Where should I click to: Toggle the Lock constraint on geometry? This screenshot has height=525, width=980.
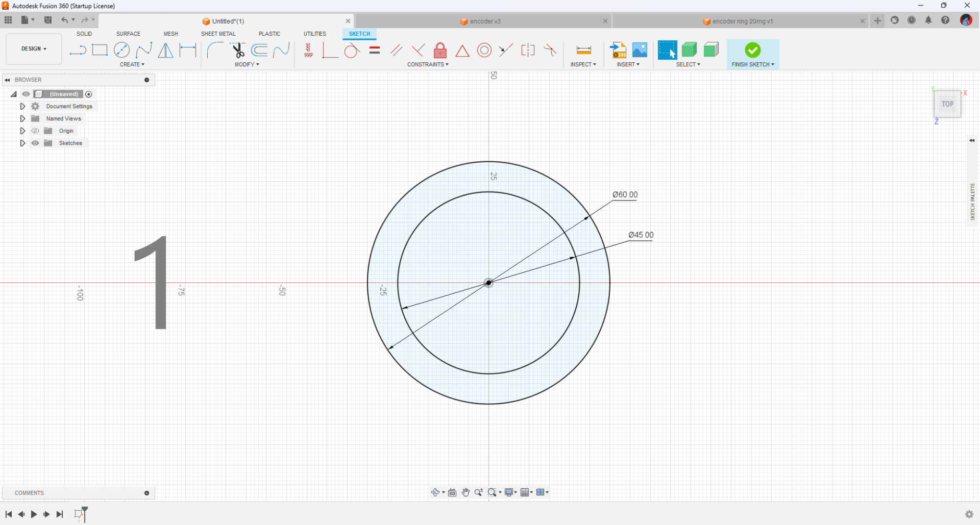tap(440, 50)
